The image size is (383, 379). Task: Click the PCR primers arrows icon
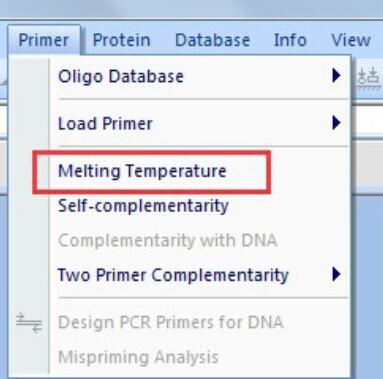(29, 323)
